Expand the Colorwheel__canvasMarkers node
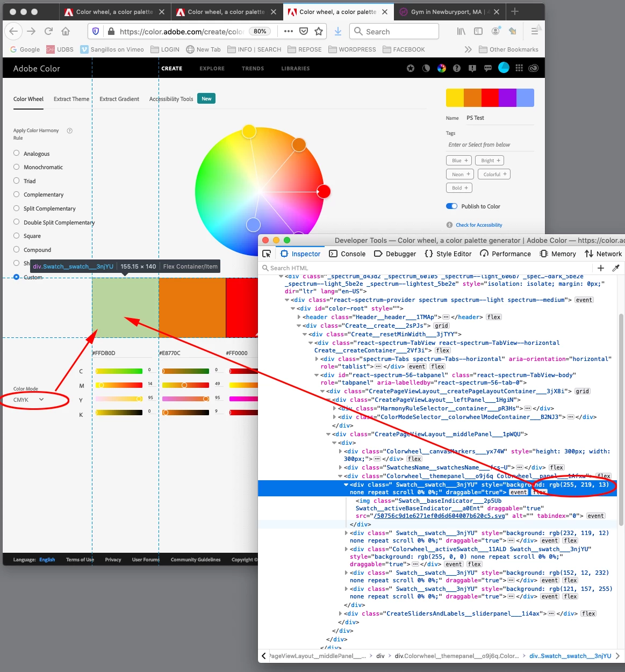 point(340,451)
